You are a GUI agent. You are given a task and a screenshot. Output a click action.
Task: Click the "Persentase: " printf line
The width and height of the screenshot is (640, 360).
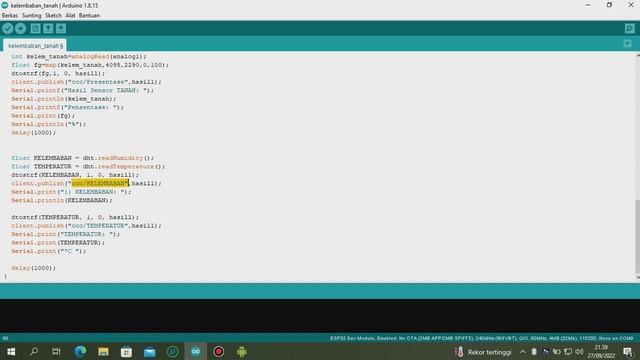click(67, 107)
